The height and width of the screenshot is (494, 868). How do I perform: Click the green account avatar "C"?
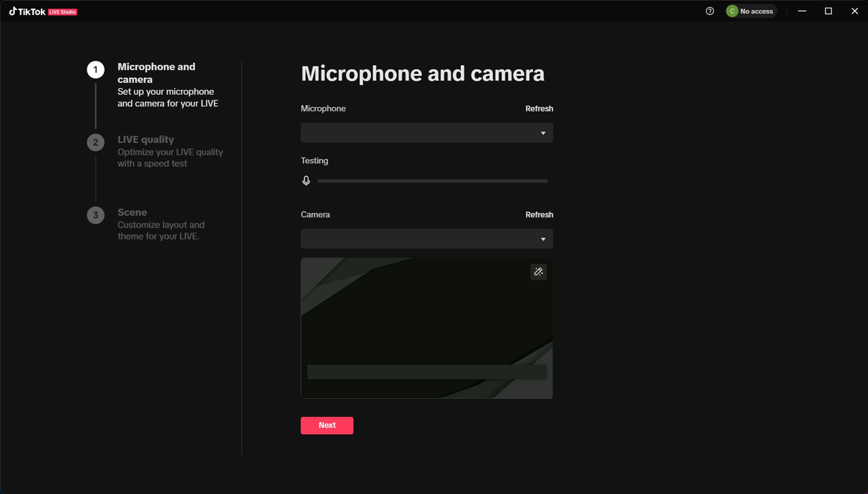[732, 11]
